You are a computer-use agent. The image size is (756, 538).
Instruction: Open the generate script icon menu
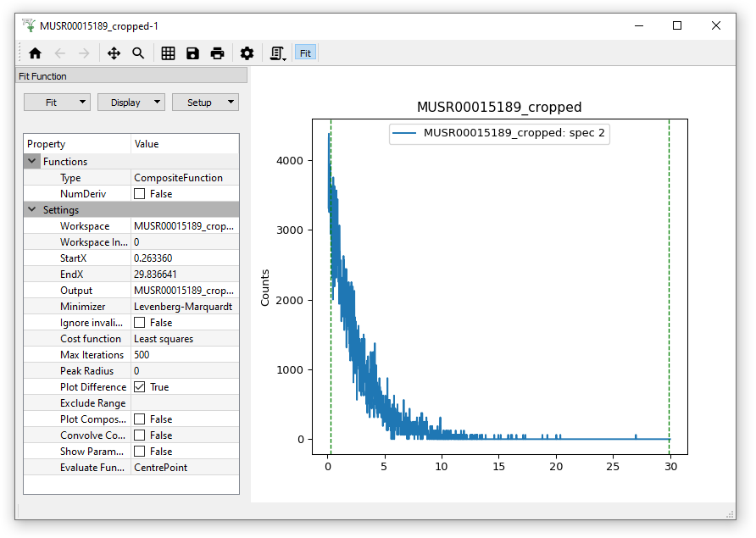pyautogui.click(x=277, y=53)
